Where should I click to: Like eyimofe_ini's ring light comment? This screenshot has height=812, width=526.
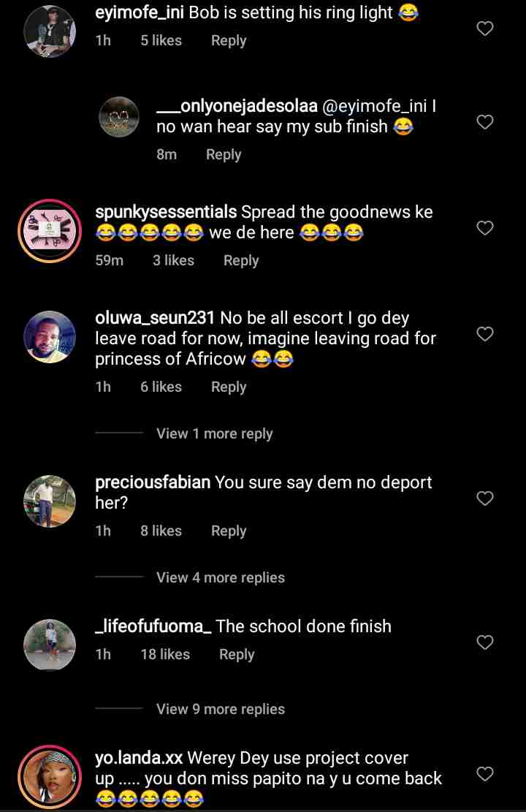tap(485, 29)
